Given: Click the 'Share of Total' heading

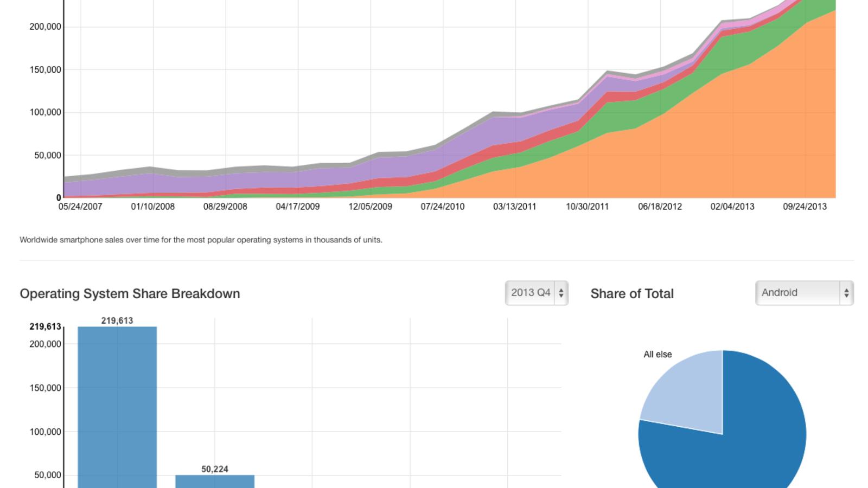Looking at the screenshot, I should click(x=632, y=293).
